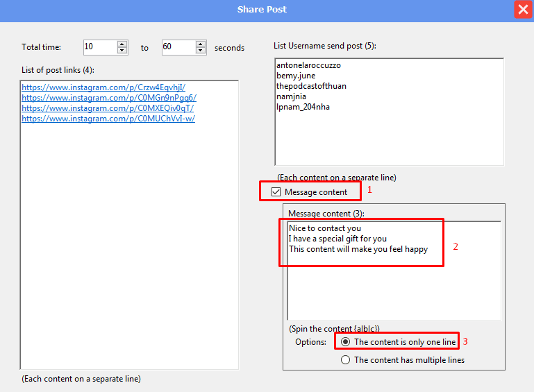534x392 pixels.
Task: Toggle the Message content checkbox
Action: [276, 192]
